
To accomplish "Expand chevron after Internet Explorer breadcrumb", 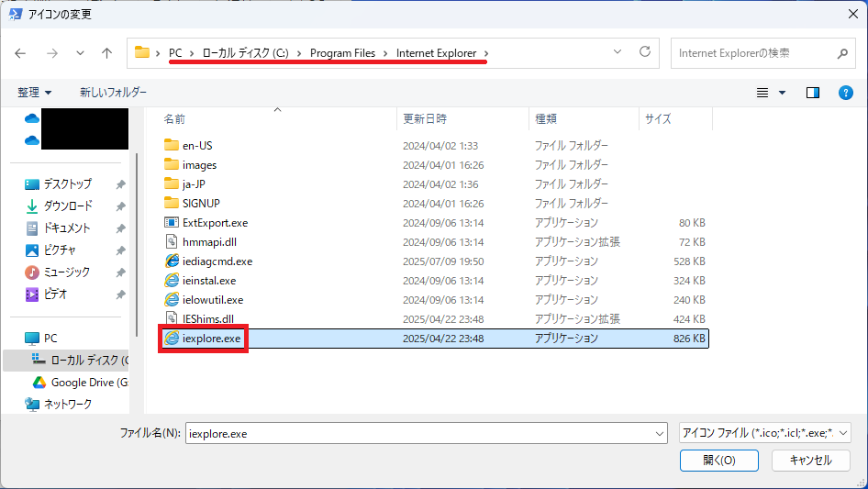I will pyautogui.click(x=486, y=53).
